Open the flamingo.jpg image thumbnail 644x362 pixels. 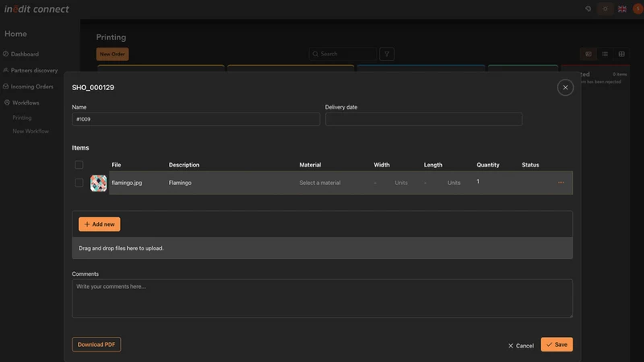(x=98, y=183)
